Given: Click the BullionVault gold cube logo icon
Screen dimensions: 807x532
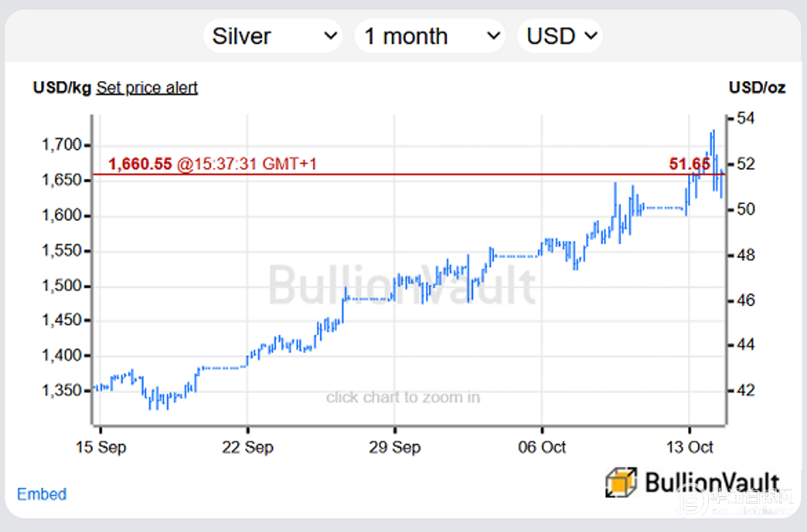Looking at the screenshot, I should pyautogui.click(x=621, y=483).
